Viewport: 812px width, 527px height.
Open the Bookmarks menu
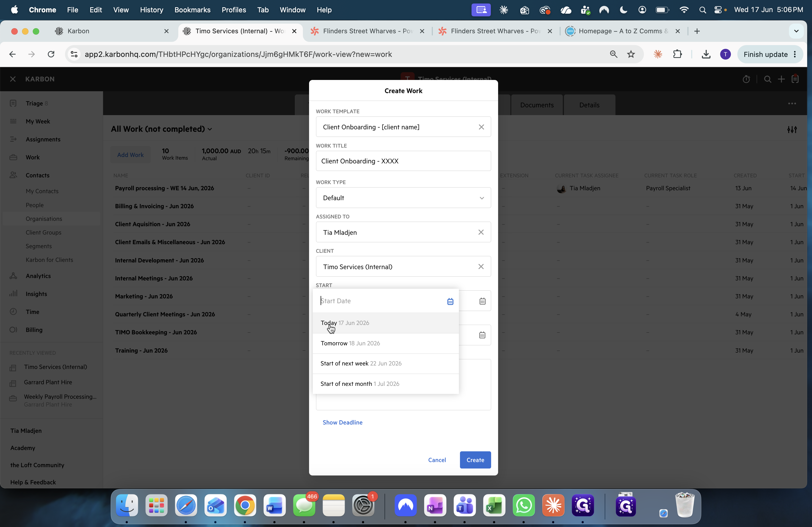(193, 10)
